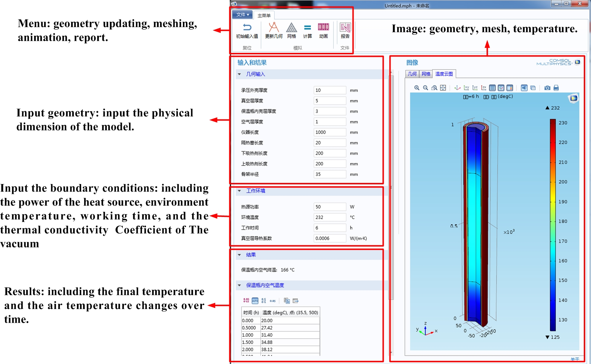The height and width of the screenshot is (364, 591).
Task: Switch to the 网格 image tab
Action: tap(426, 74)
